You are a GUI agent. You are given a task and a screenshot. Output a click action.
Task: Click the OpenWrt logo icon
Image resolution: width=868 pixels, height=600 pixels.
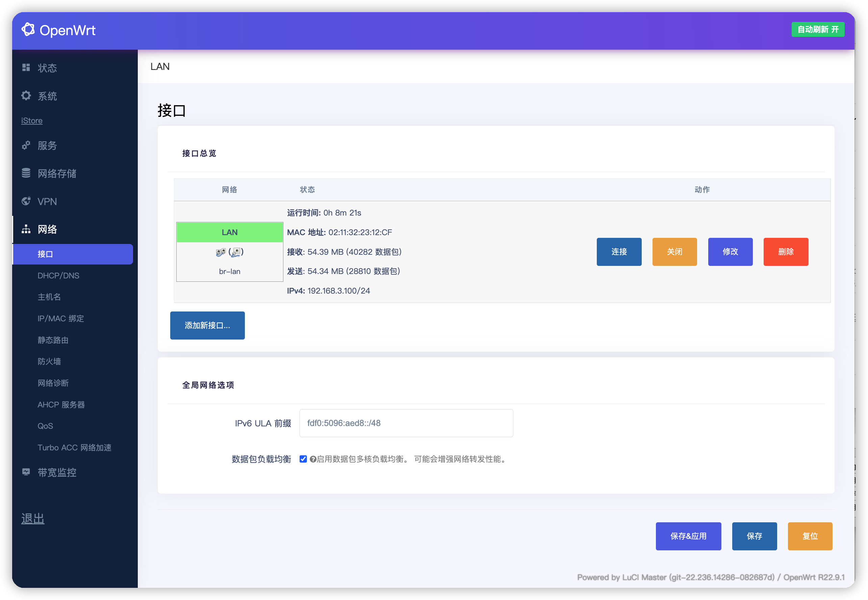click(x=28, y=29)
